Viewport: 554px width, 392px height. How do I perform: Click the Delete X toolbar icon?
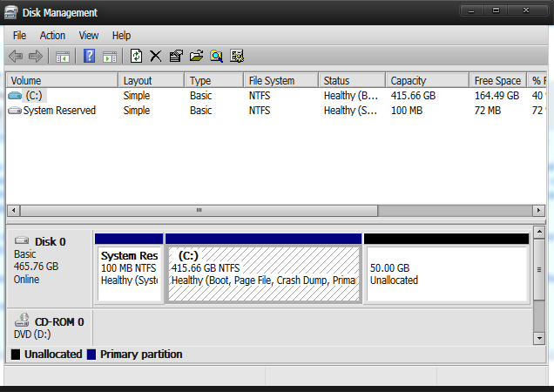coord(155,56)
